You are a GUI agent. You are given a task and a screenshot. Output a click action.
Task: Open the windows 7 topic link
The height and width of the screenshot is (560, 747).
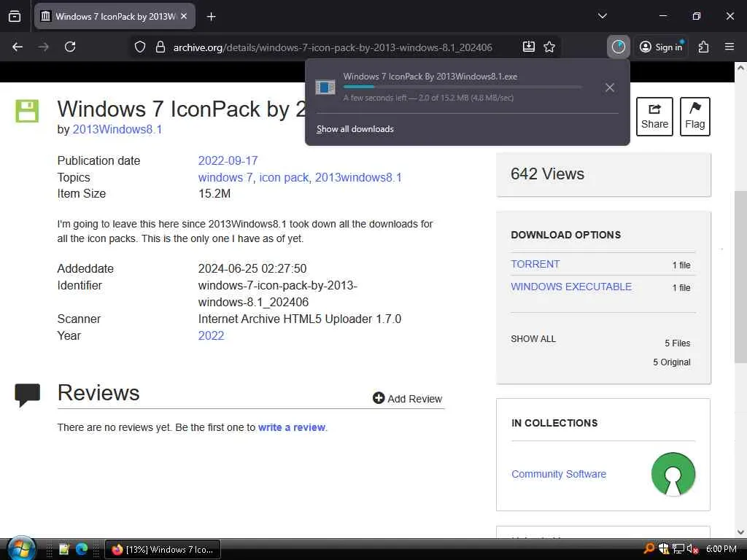(x=225, y=178)
